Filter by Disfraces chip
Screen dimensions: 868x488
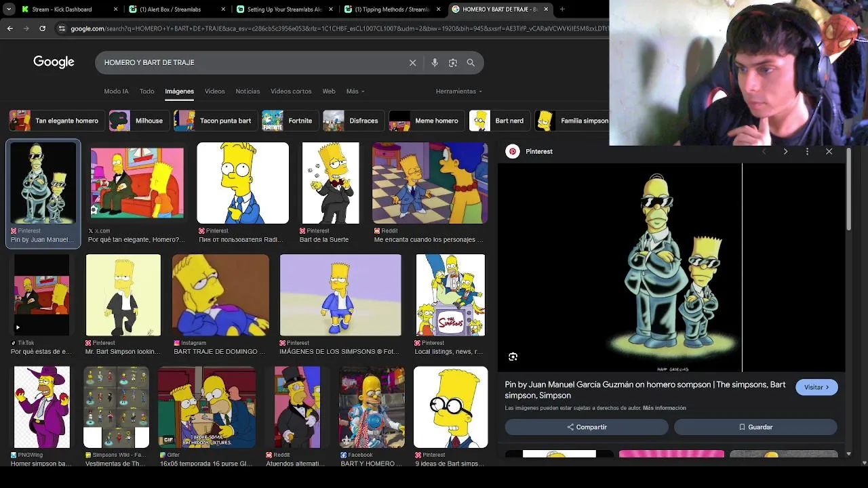[353, 121]
